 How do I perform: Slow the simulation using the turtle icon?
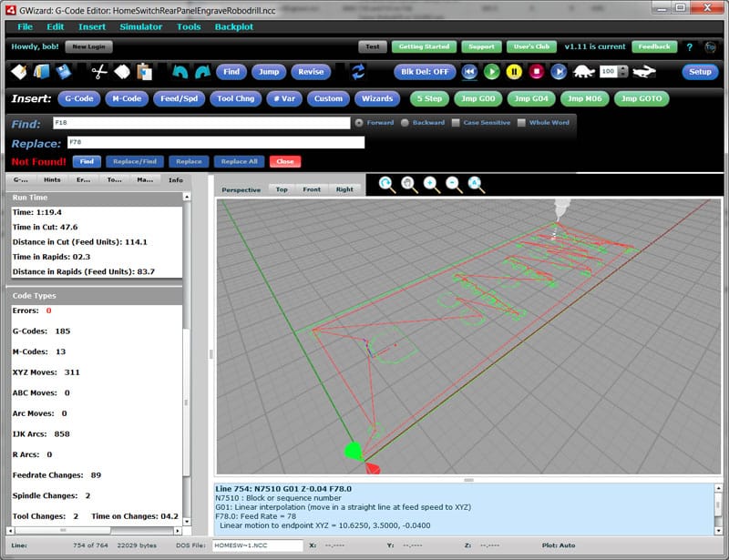pyautogui.click(x=583, y=70)
